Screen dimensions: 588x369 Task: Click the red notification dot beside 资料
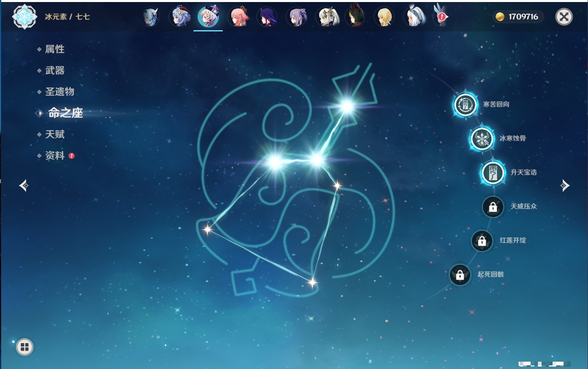coord(72,156)
